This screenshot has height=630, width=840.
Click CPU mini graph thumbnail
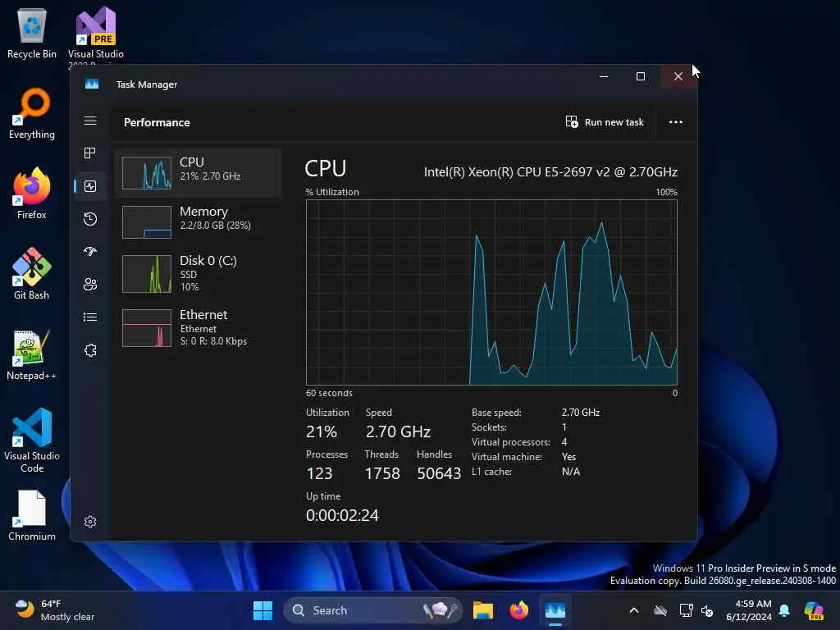147,173
